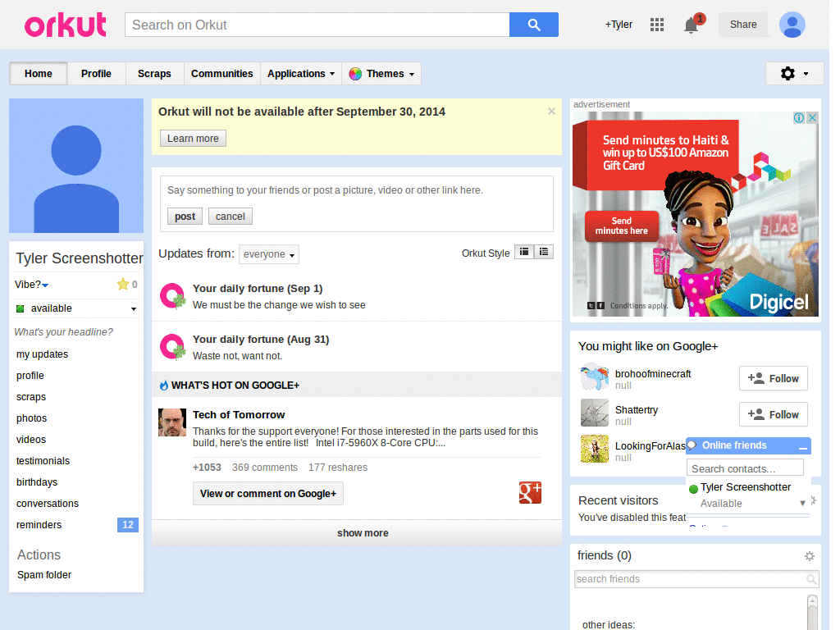Switch to compact Orkut Style view
The image size is (840, 630).
(x=524, y=252)
